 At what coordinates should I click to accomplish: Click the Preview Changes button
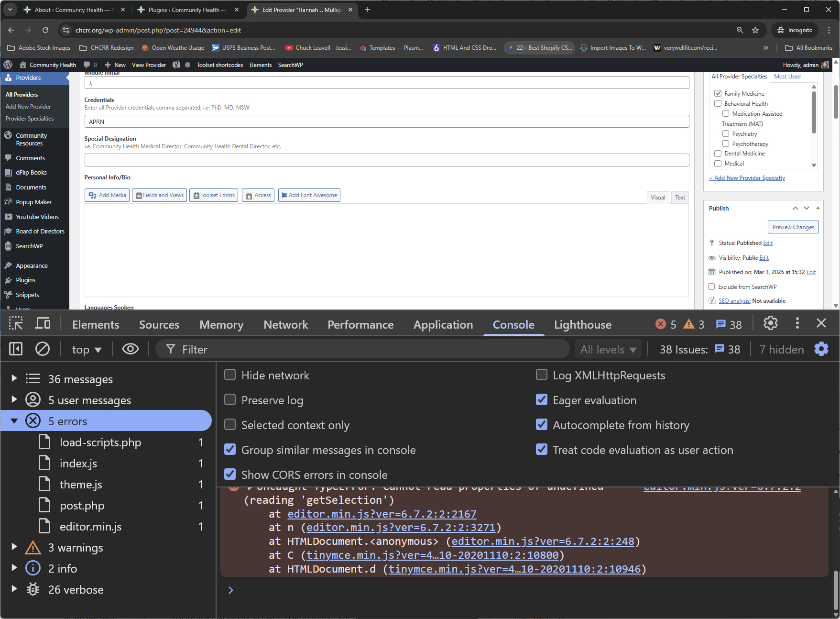pos(793,227)
